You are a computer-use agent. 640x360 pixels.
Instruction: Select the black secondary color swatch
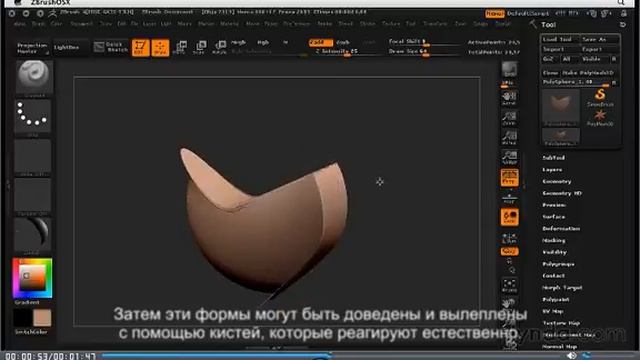click(x=22, y=318)
